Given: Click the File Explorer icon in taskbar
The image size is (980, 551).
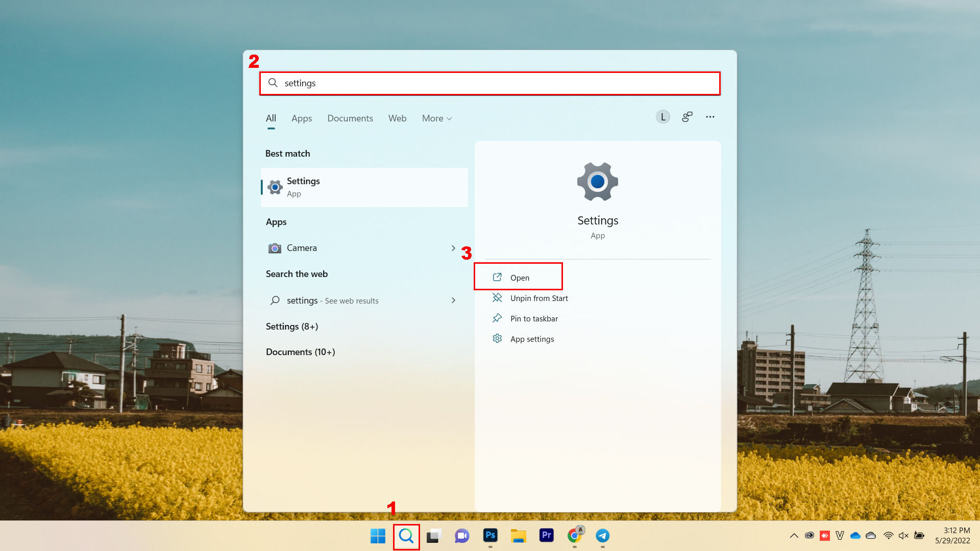Looking at the screenshot, I should coord(518,536).
